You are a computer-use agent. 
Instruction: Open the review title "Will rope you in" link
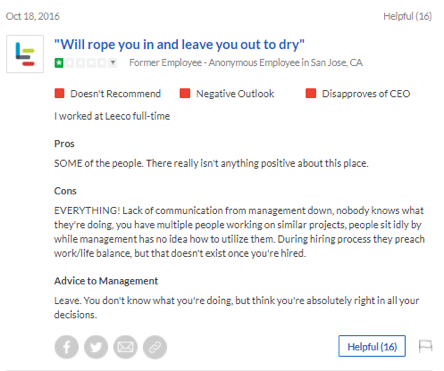pyautogui.click(x=179, y=44)
